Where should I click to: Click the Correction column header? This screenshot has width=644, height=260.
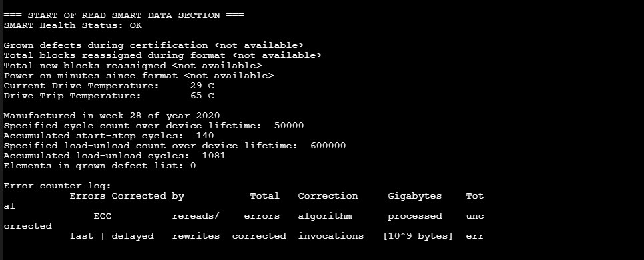point(328,196)
